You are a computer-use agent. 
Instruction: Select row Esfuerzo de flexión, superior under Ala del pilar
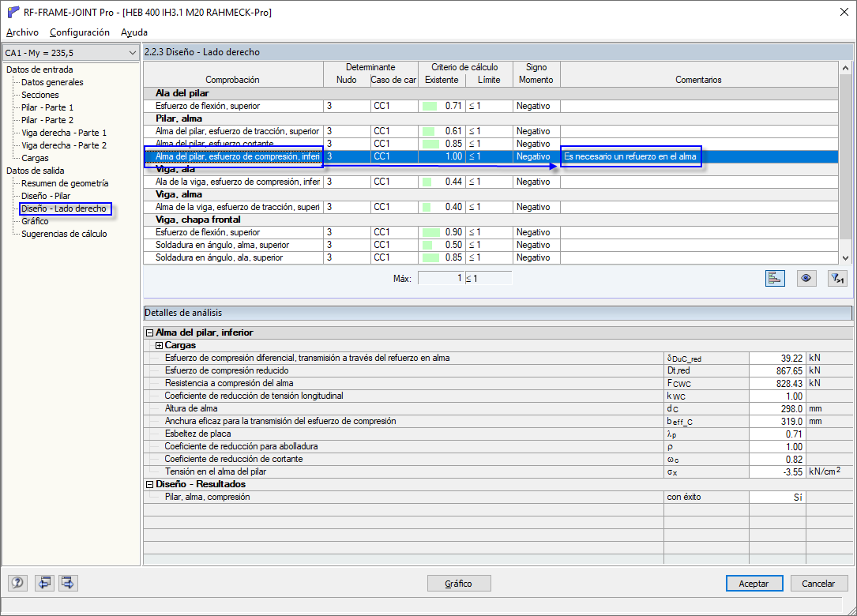click(x=491, y=106)
